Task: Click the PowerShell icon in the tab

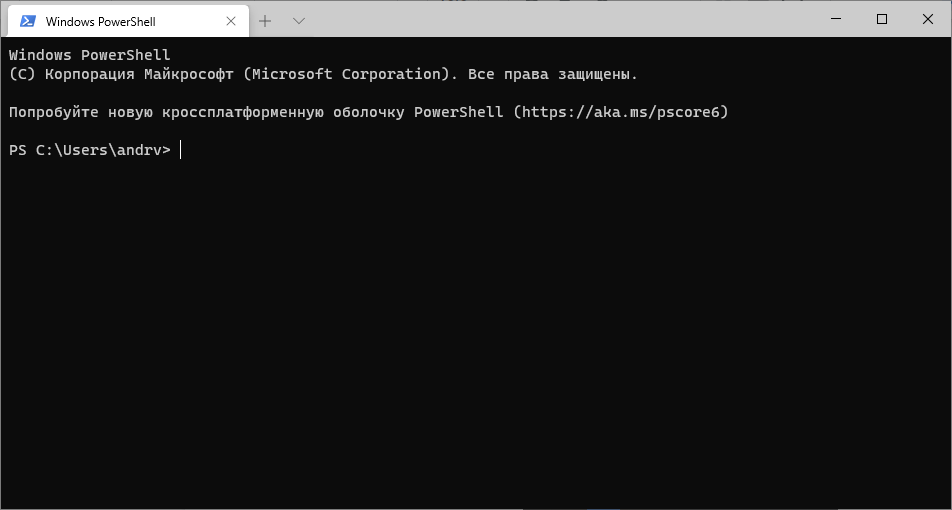Action: (28, 21)
